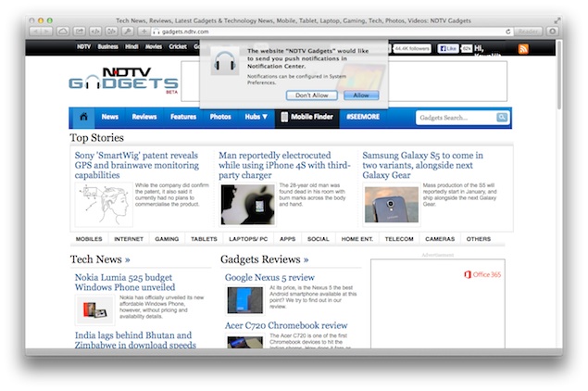The width and height of the screenshot is (588, 391).
Task: Select the GAMING category
Action: (167, 239)
